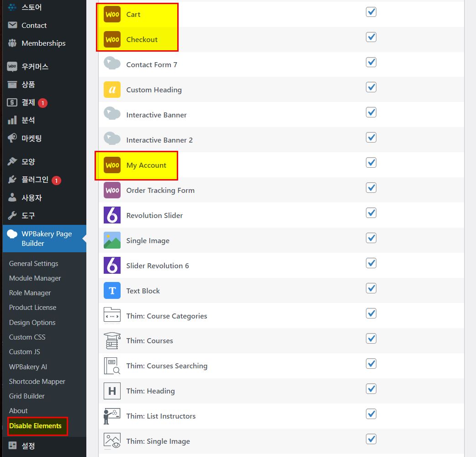Toggle the Interactive Banner checkbox
The height and width of the screenshot is (457, 476).
[x=371, y=112]
